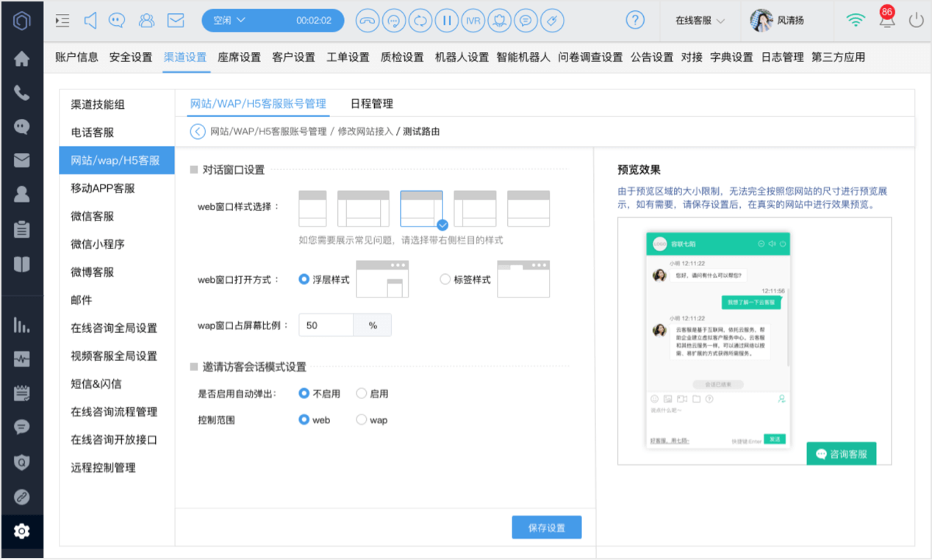Click the settings gear in left sidebar
The height and width of the screenshot is (560, 932).
pyautogui.click(x=22, y=531)
